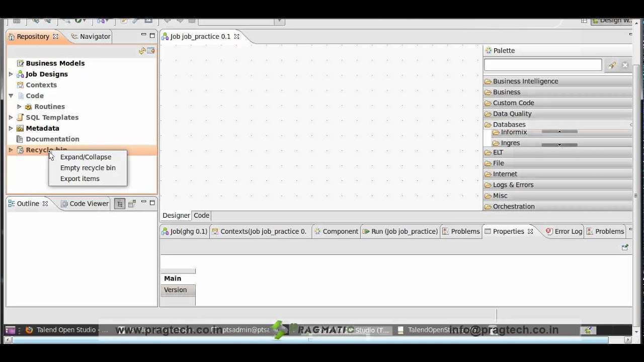Expand the Routines tree node

coord(19,107)
